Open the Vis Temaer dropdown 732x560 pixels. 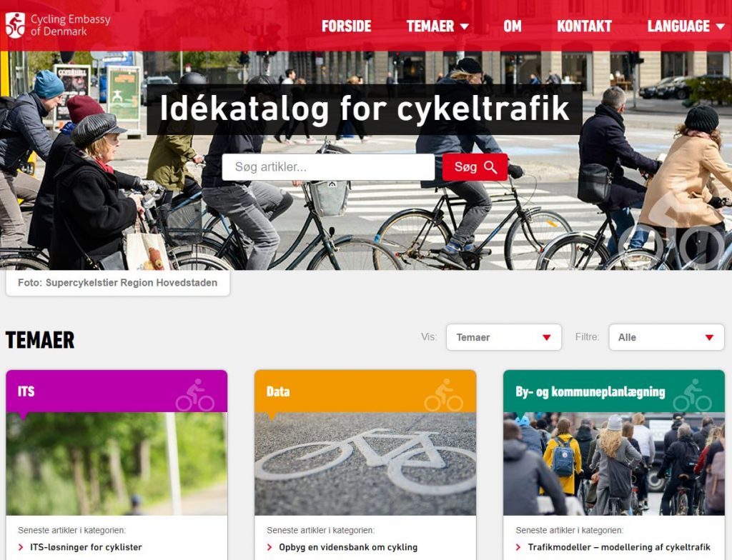(504, 337)
